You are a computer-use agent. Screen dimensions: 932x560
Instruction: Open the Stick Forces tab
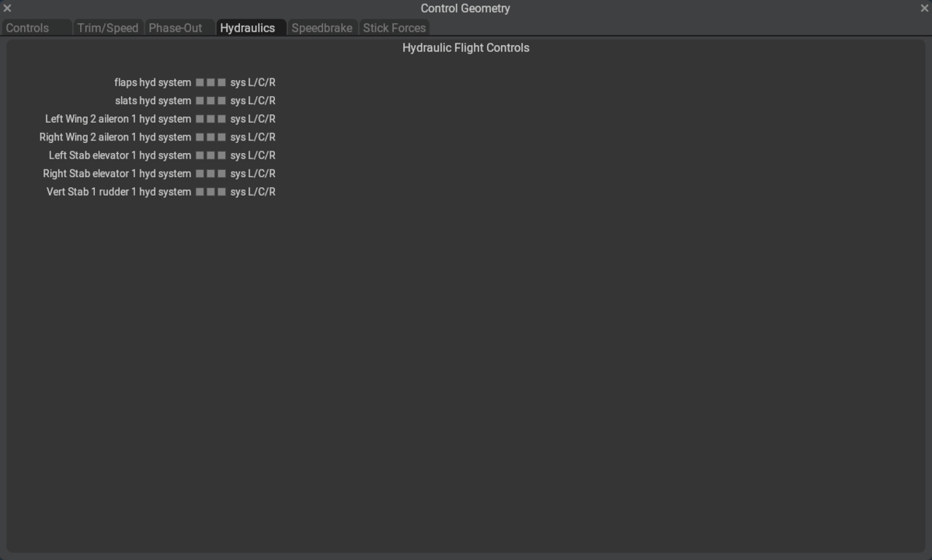pyautogui.click(x=395, y=28)
